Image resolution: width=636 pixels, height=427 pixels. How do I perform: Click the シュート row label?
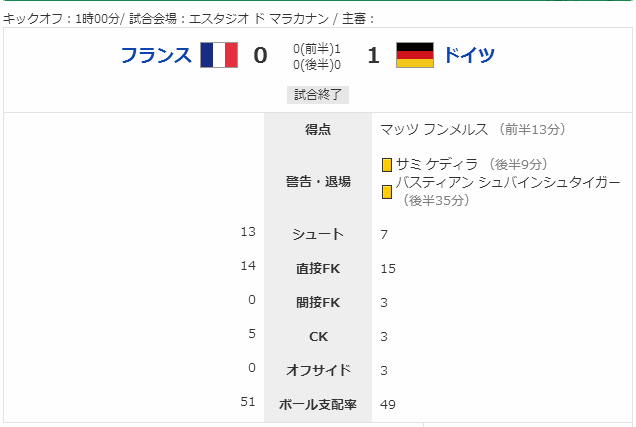pyautogui.click(x=318, y=234)
